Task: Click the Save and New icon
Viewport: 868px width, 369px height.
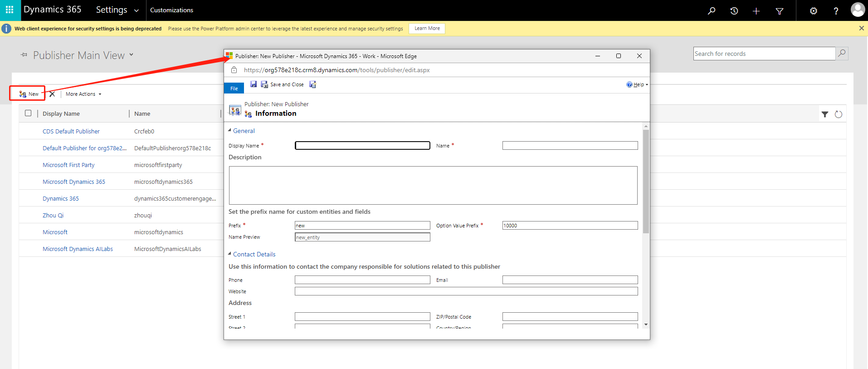Action: (312, 84)
